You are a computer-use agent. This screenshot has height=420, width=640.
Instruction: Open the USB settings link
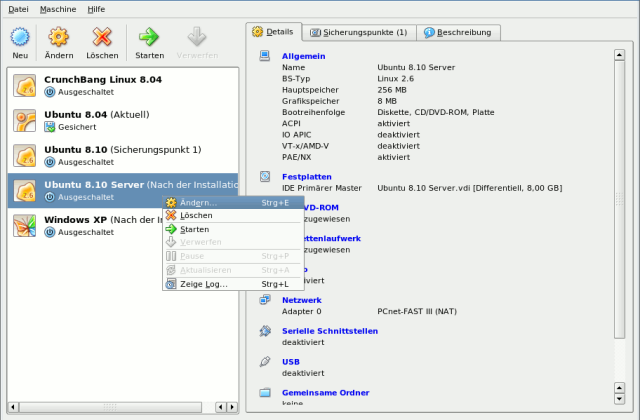coord(291,362)
